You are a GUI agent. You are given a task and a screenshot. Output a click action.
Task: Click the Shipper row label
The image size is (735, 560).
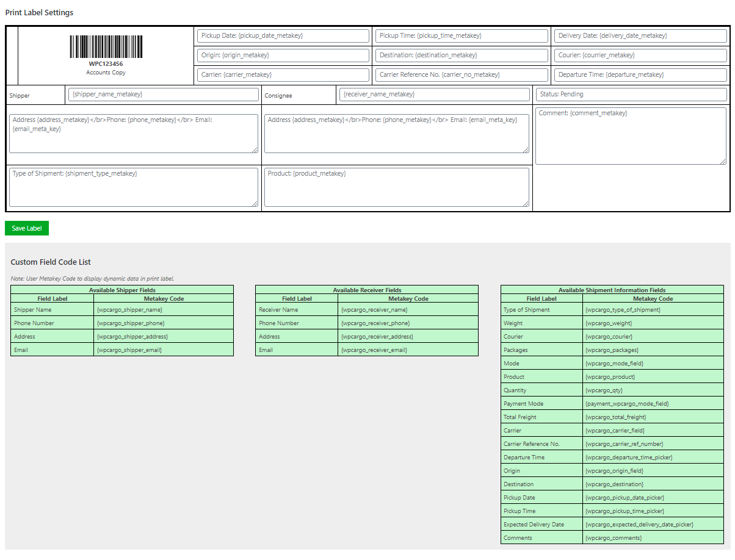pyautogui.click(x=20, y=96)
